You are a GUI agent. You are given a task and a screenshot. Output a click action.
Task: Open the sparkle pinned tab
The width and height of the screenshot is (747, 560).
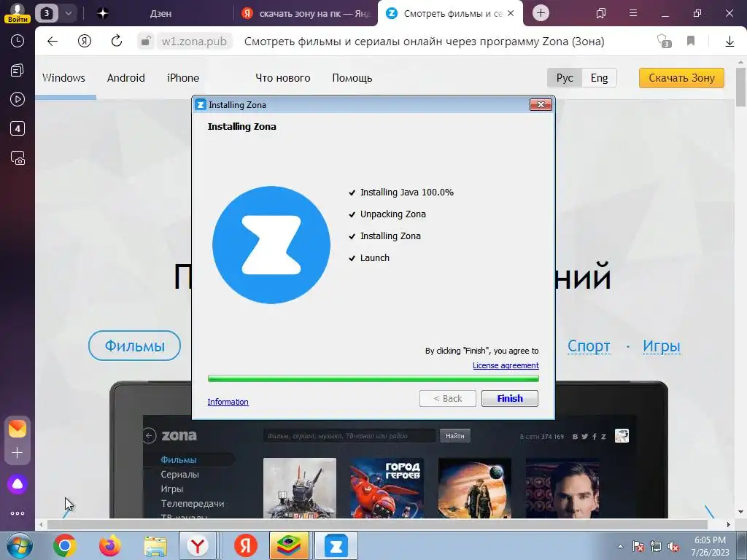point(102,13)
